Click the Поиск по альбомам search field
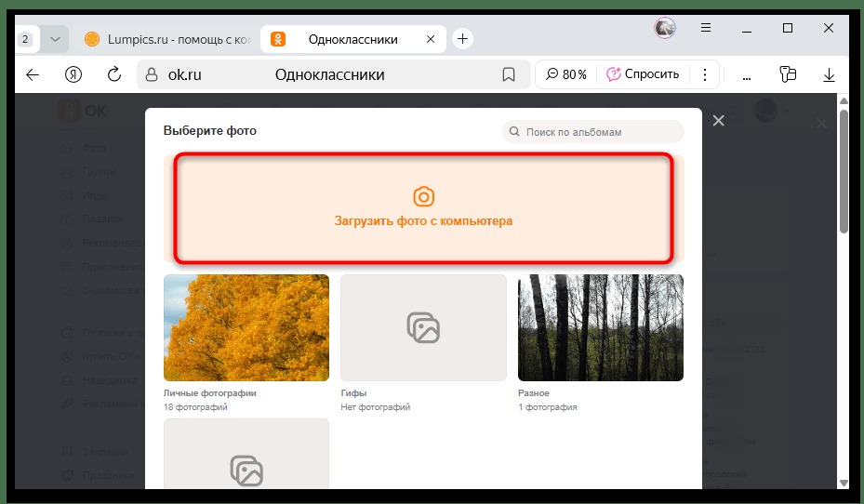 pos(593,132)
